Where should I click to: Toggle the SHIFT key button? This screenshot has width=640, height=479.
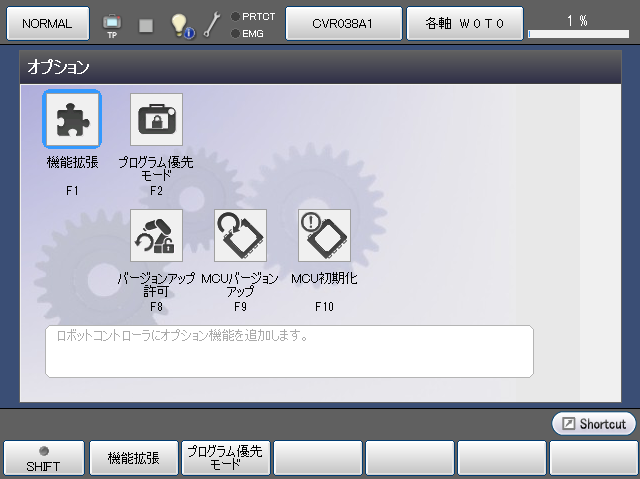pos(44,457)
